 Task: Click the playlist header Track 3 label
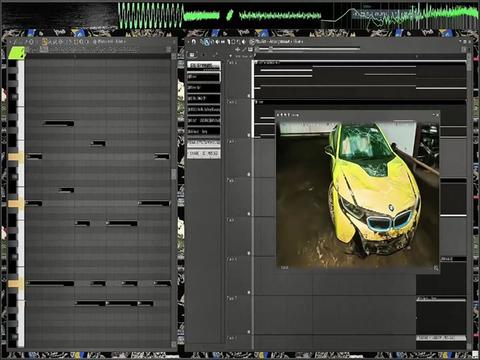[231, 141]
